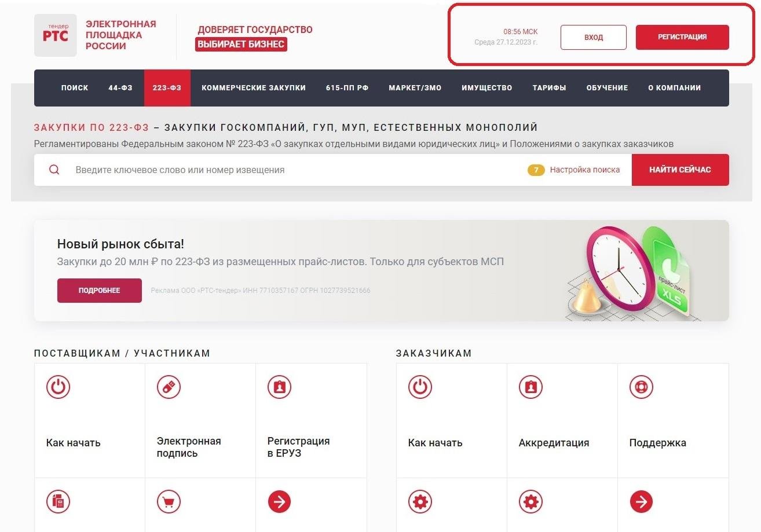The height and width of the screenshot is (532, 761).
Task: Click power icon above suppliers' Как начать
Action: [58, 387]
